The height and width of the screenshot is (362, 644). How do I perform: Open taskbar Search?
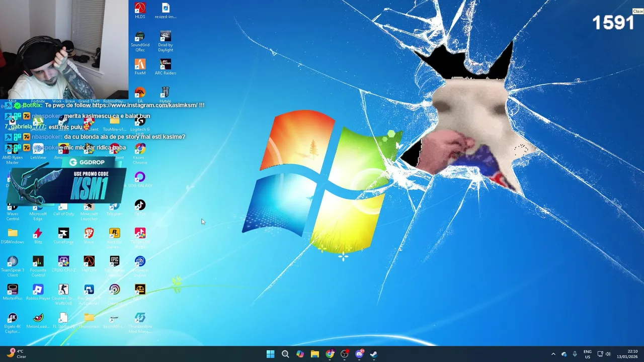(x=285, y=354)
